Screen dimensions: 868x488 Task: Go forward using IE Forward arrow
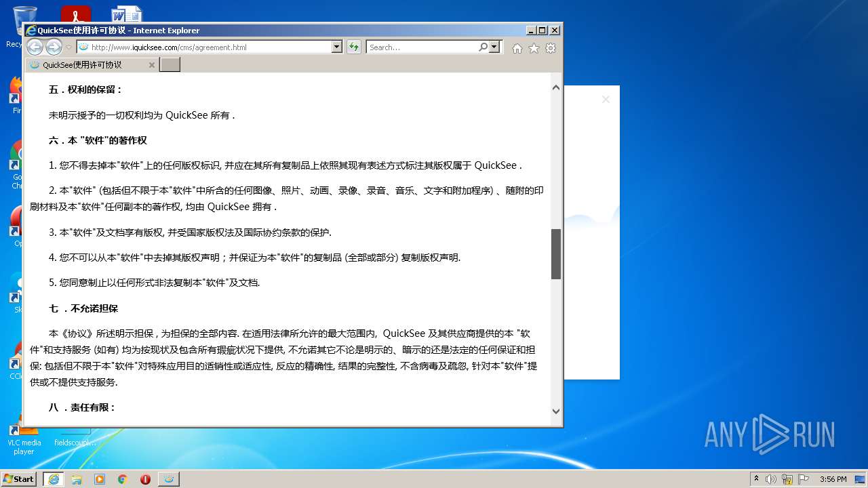54,47
